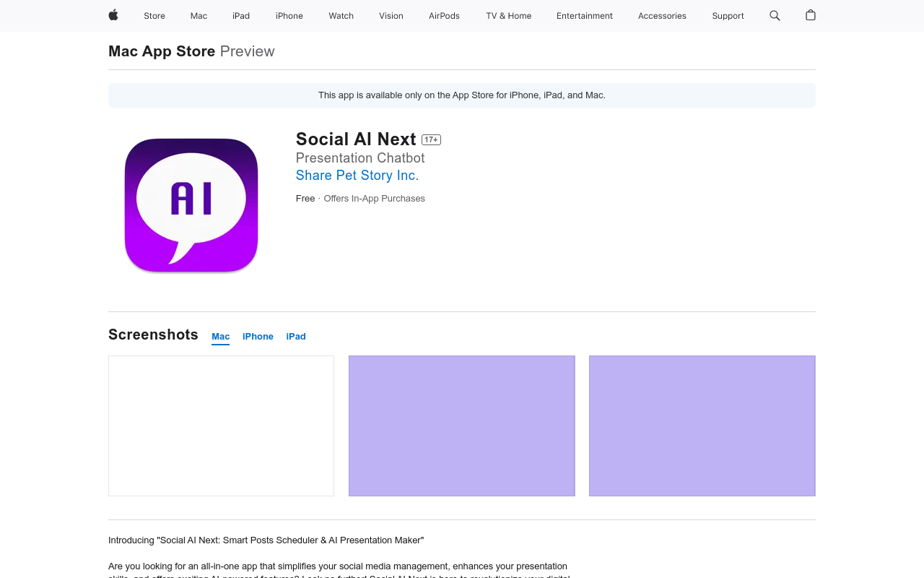The width and height of the screenshot is (924, 578).
Task: Click the Apple logo icon
Action: click(113, 15)
